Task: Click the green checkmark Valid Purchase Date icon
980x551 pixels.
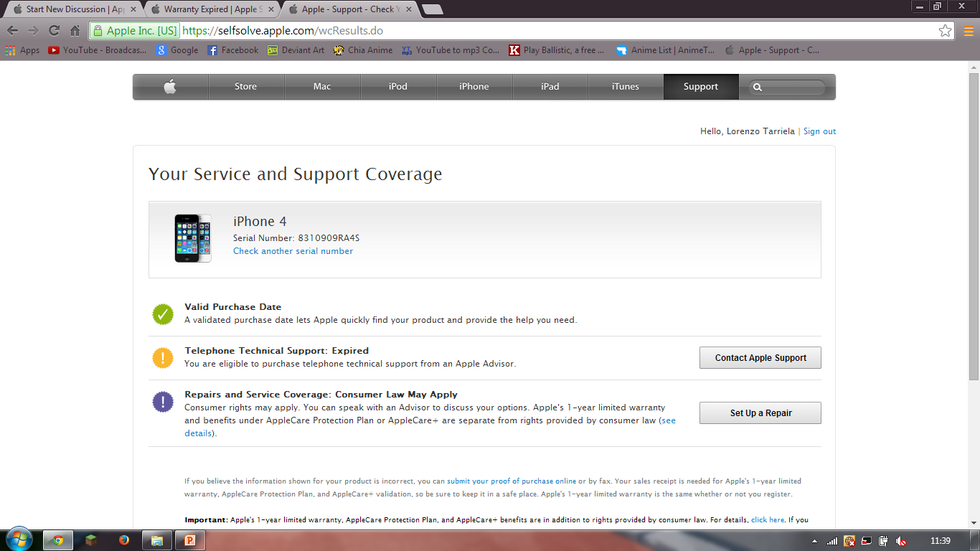Action: click(163, 314)
